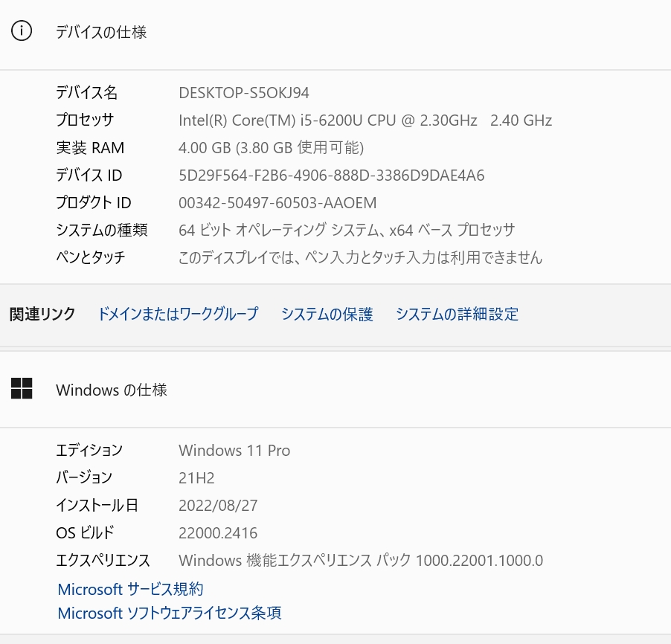Click the 関連リンク label
The image size is (671, 644).
[x=42, y=314]
